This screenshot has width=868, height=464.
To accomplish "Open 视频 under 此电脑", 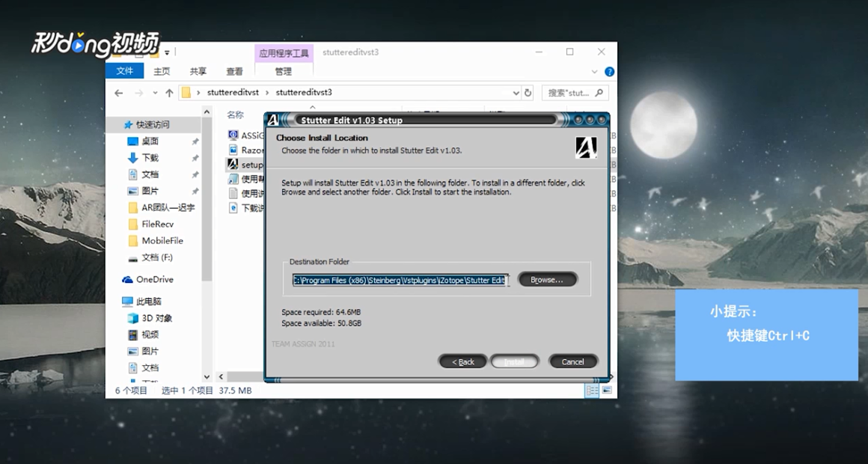I will [150, 335].
